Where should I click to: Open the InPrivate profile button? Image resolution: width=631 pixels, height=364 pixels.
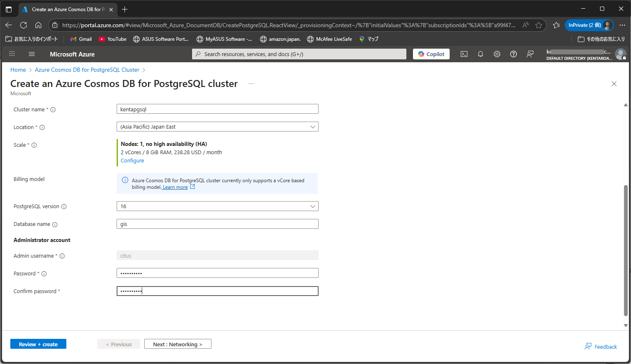(589, 25)
